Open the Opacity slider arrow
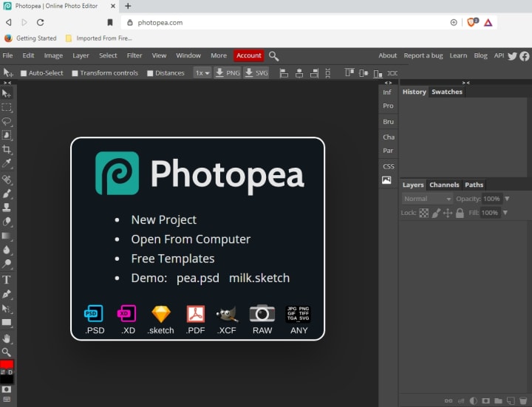532x407 pixels. coord(507,199)
